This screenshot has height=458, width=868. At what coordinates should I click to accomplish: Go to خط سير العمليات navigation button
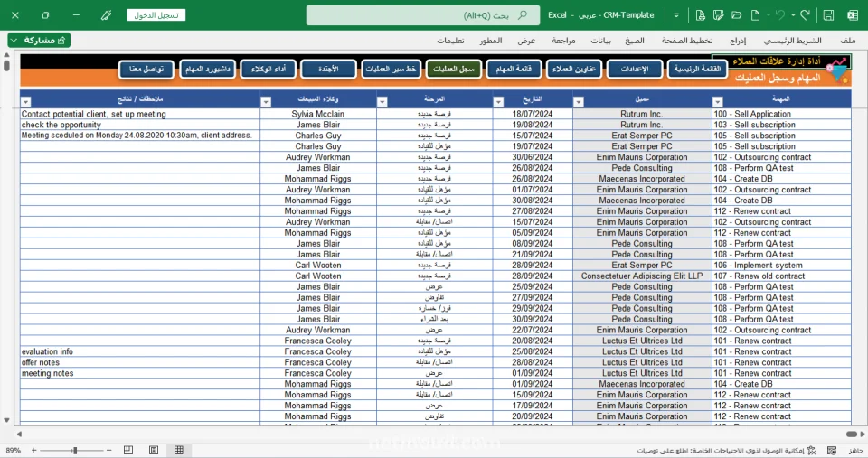coord(391,70)
